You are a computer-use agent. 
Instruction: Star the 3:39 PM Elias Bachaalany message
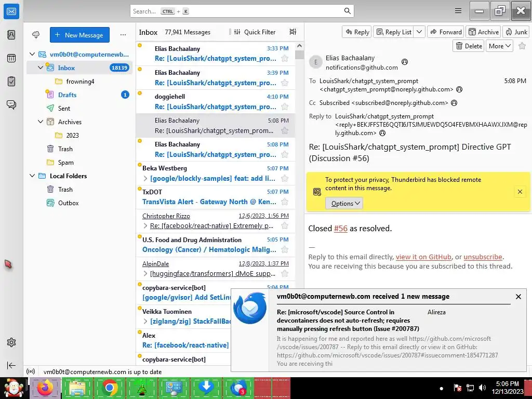(285, 83)
